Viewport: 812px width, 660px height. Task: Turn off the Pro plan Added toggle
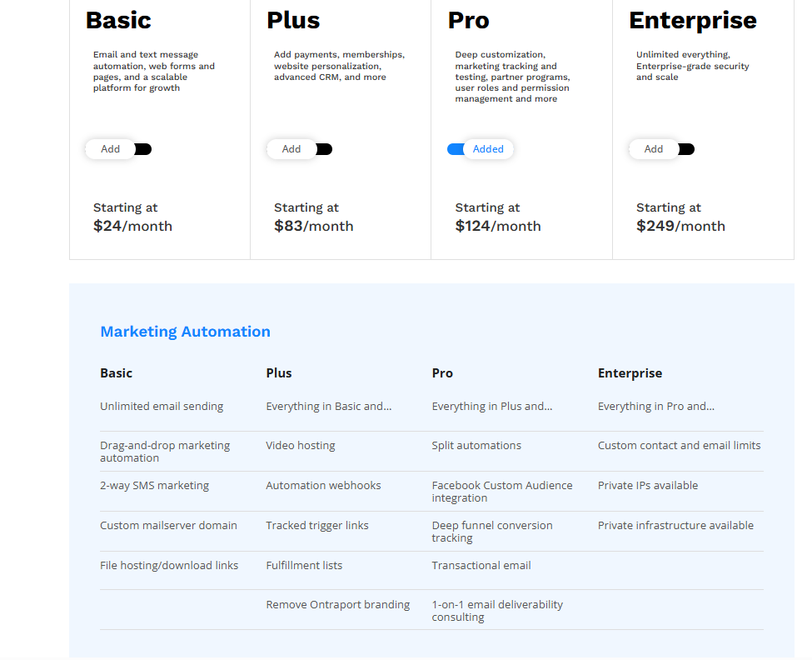(x=481, y=149)
